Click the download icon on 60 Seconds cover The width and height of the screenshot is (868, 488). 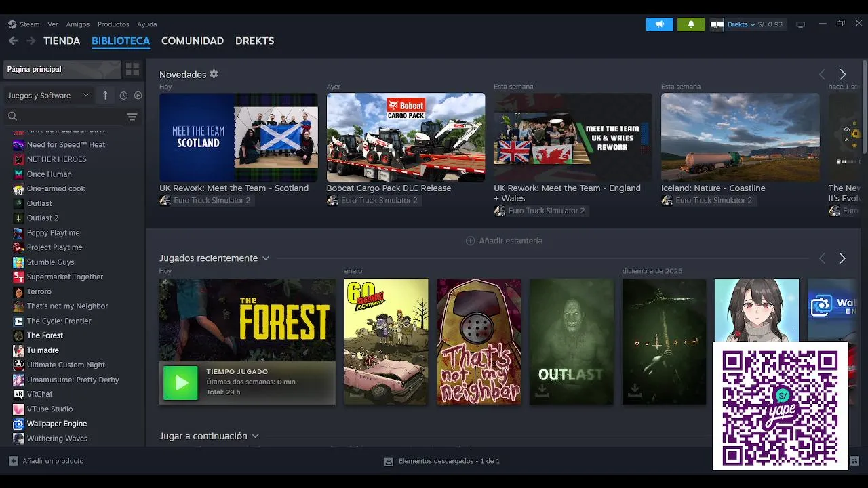[355, 390]
